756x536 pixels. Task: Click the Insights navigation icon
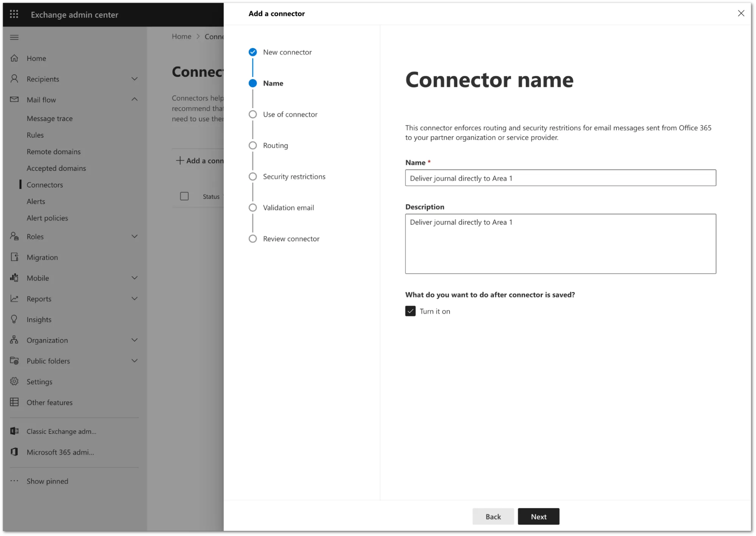tap(14, 319)
